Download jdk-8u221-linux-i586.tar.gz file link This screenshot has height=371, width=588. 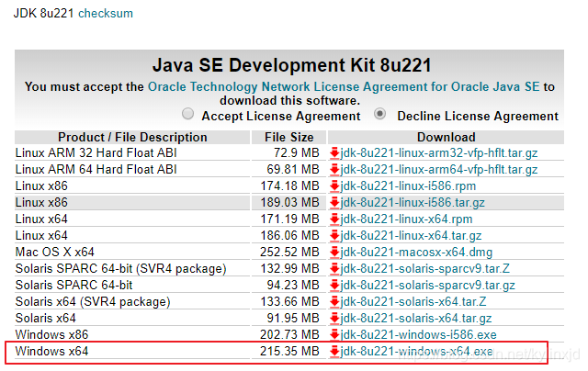pyautogui.click(x=413, y=203)
